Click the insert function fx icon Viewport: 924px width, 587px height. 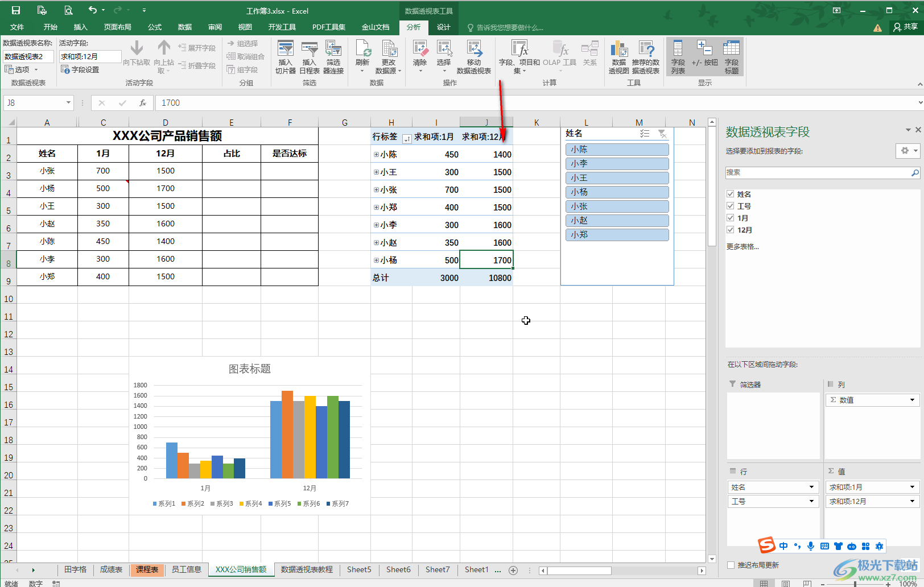click(x=143, y=103)
